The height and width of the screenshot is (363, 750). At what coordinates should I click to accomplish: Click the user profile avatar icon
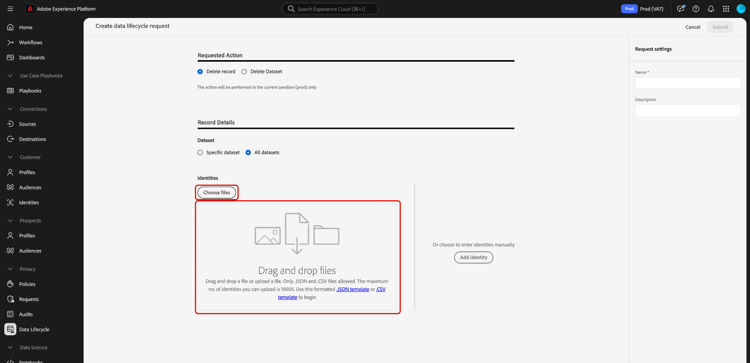point(740,9)
